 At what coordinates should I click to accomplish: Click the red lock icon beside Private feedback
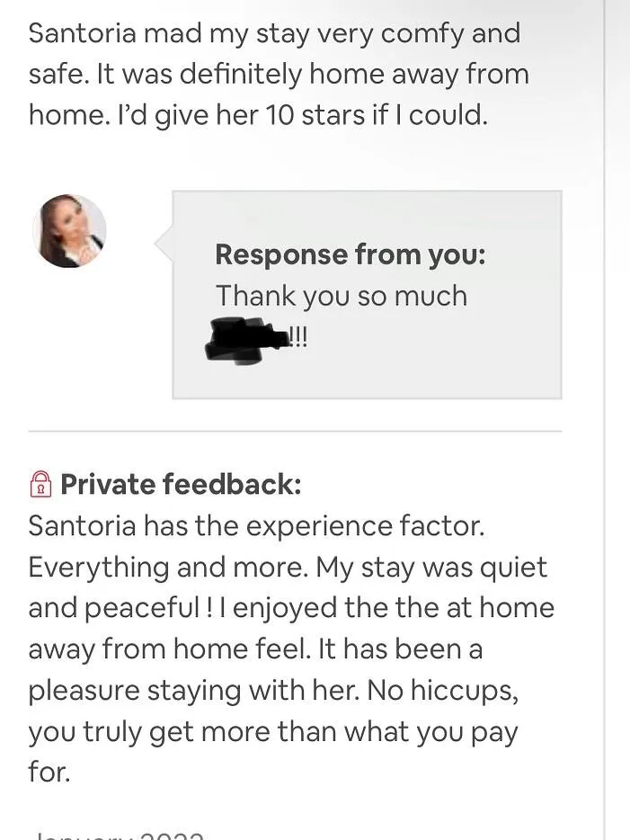(x=40, y=484)
